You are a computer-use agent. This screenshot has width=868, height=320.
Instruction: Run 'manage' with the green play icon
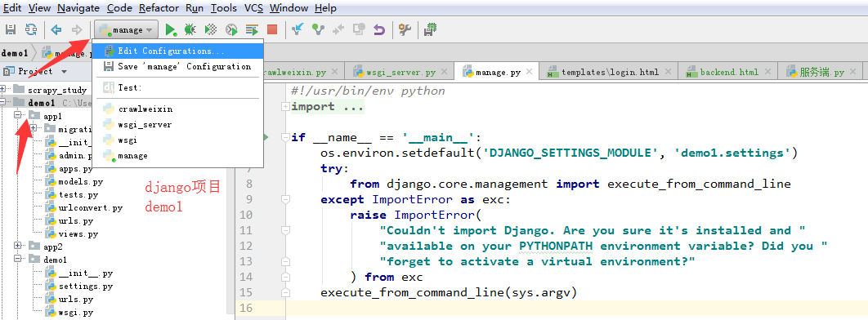(x=171, y=30)
